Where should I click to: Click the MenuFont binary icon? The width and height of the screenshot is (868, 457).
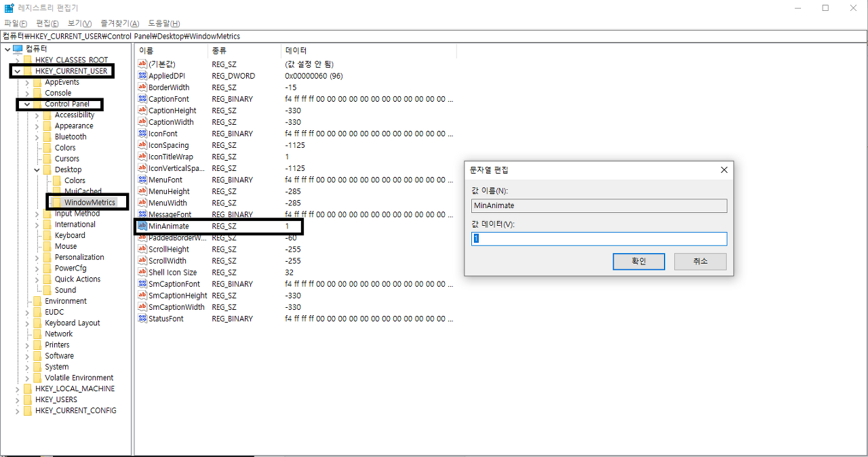click(142, 180)
